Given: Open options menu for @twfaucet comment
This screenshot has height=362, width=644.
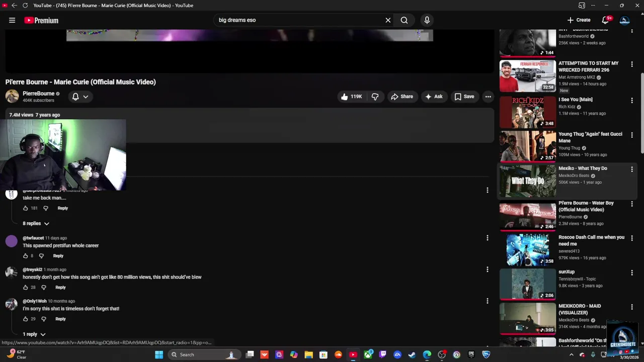Looking at the screenshot, I should [487, 238].
